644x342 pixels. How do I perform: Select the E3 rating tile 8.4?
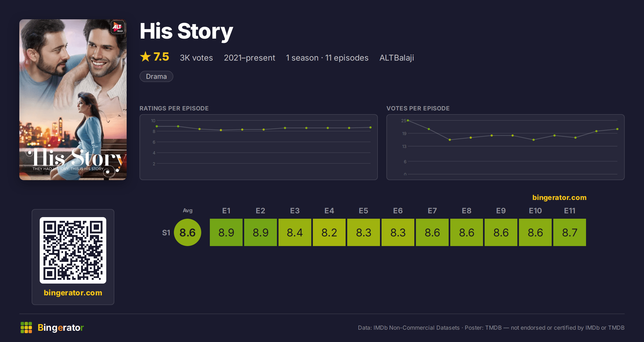[295, 232]
